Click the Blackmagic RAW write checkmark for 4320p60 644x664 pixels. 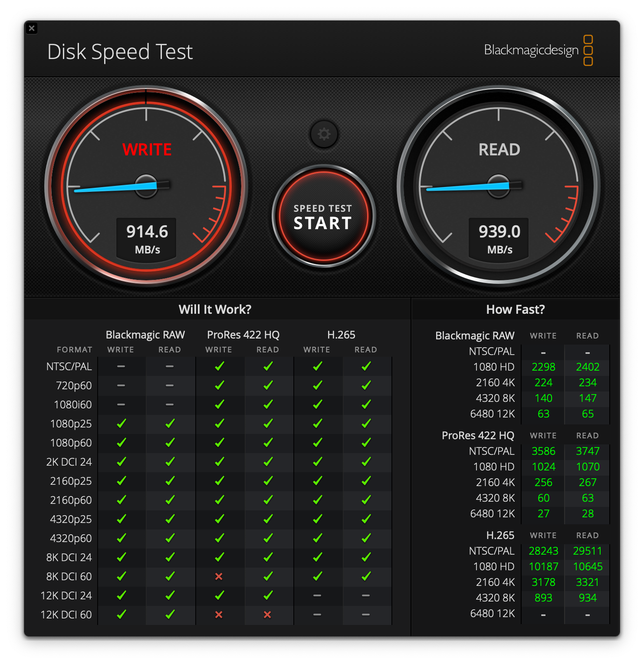(x=122, y=538)
